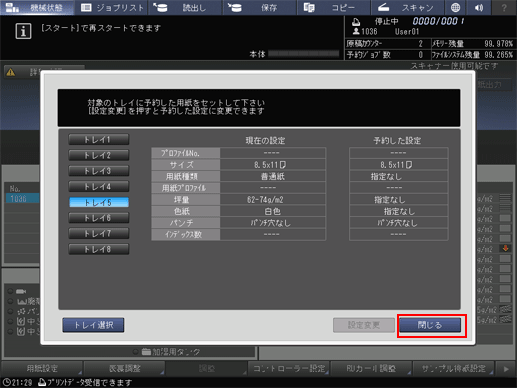Open コントローラー設定 at the bottom bar
Screen dimensions: 517x388
pyautogui.click(x=289, y=368)
